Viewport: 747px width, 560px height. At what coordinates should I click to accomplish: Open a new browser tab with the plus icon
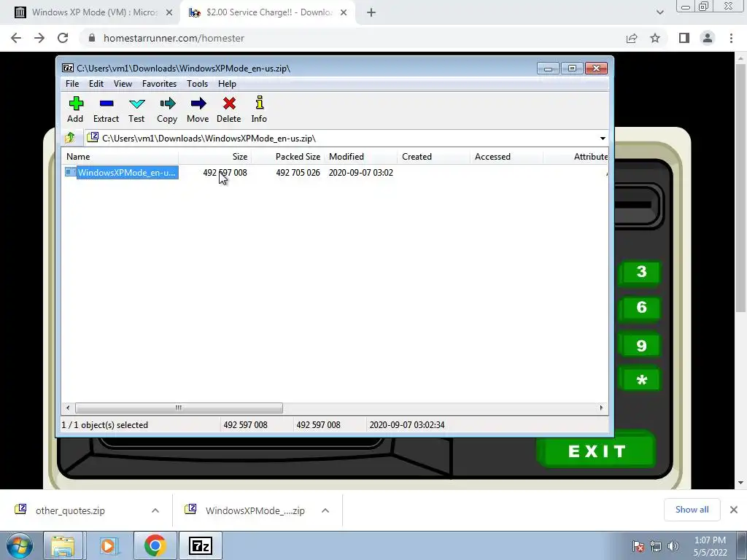(371, 13)
